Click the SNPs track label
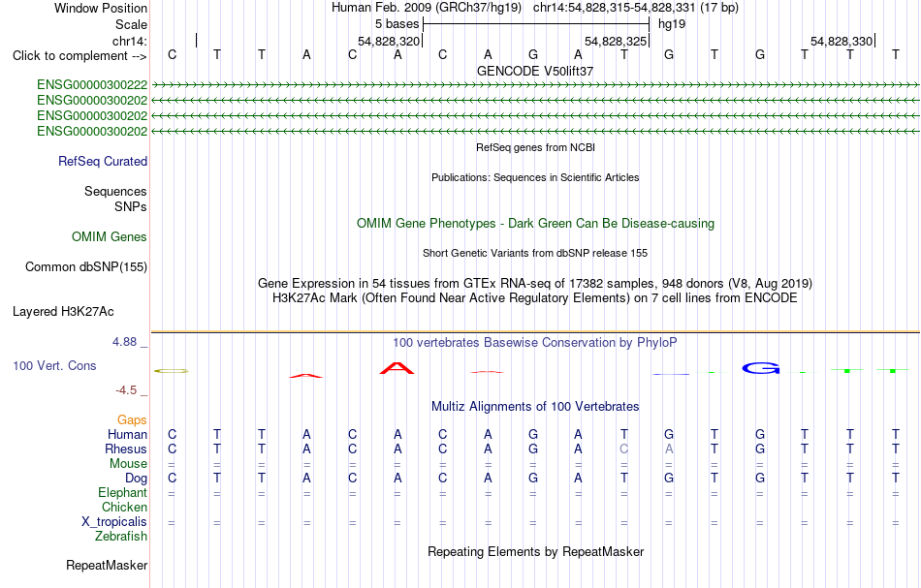Image resolution: width=921 pixels, height=588 pixels. pyautogui.click(x=131, y=207)
